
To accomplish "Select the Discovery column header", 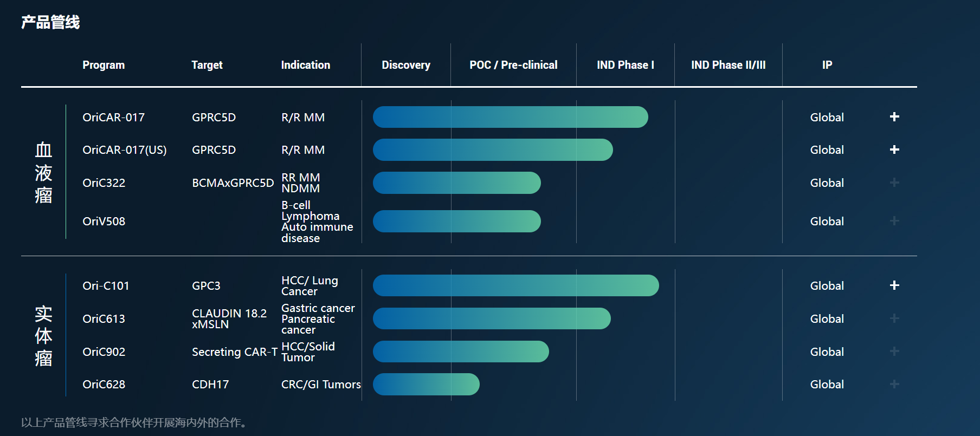I will 406,65.
